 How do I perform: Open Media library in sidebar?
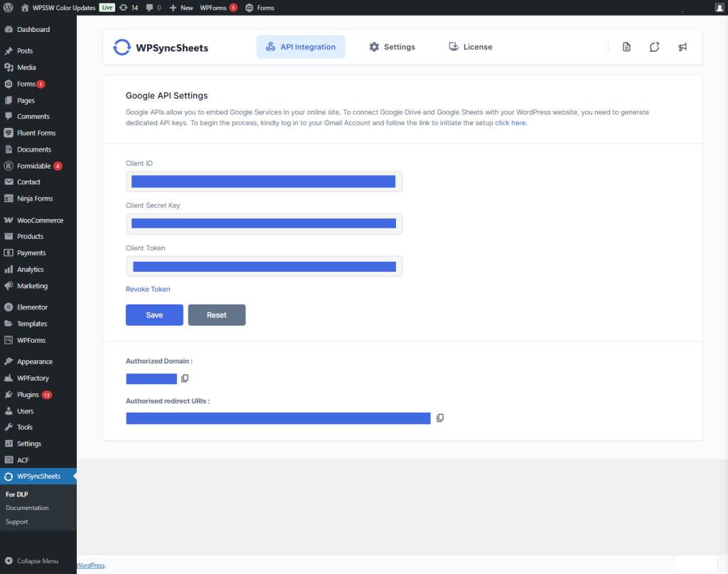click(x=38, y=68)
